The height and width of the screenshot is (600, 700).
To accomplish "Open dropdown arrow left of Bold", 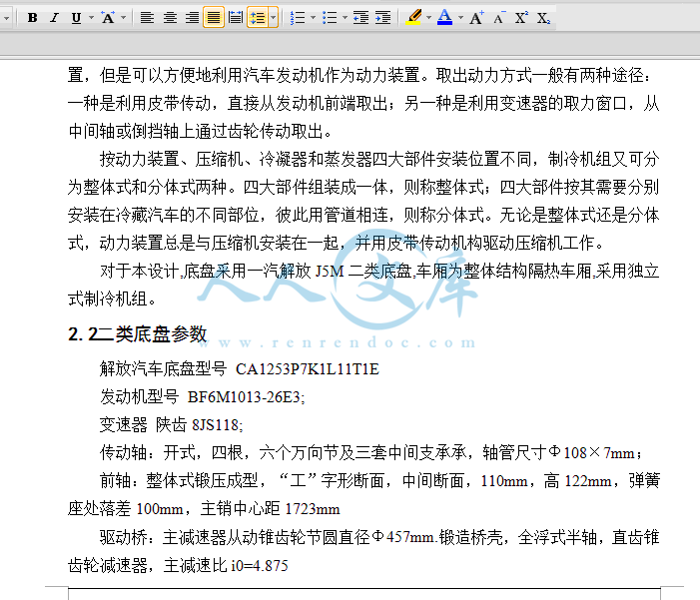I will (6, 18).
